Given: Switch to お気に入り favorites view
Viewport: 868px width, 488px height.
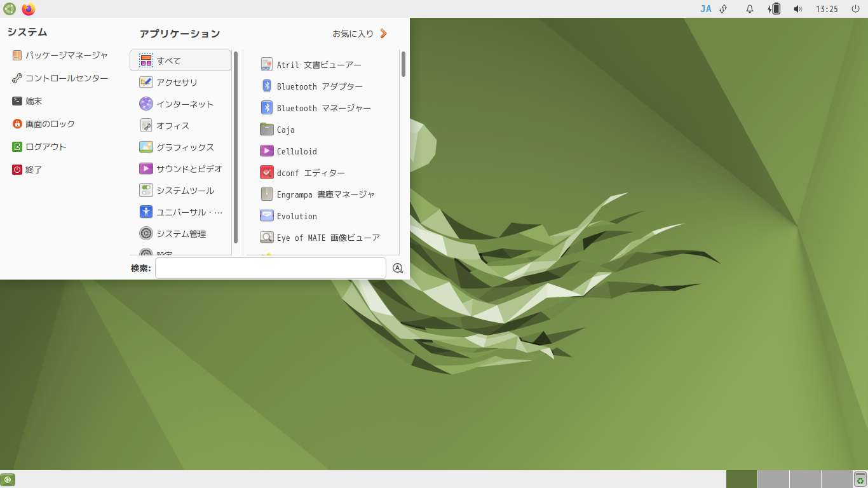Looking at the screenshot, I should pos(360,34).
